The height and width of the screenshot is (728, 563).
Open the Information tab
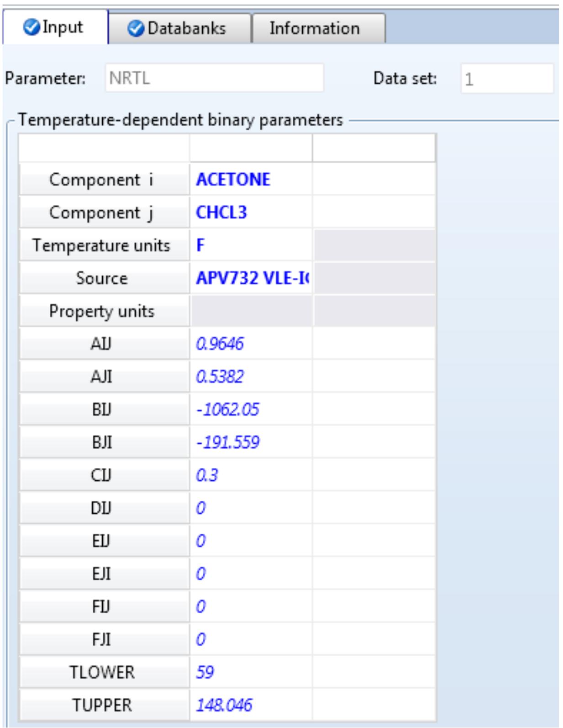[x=319, y=28]
